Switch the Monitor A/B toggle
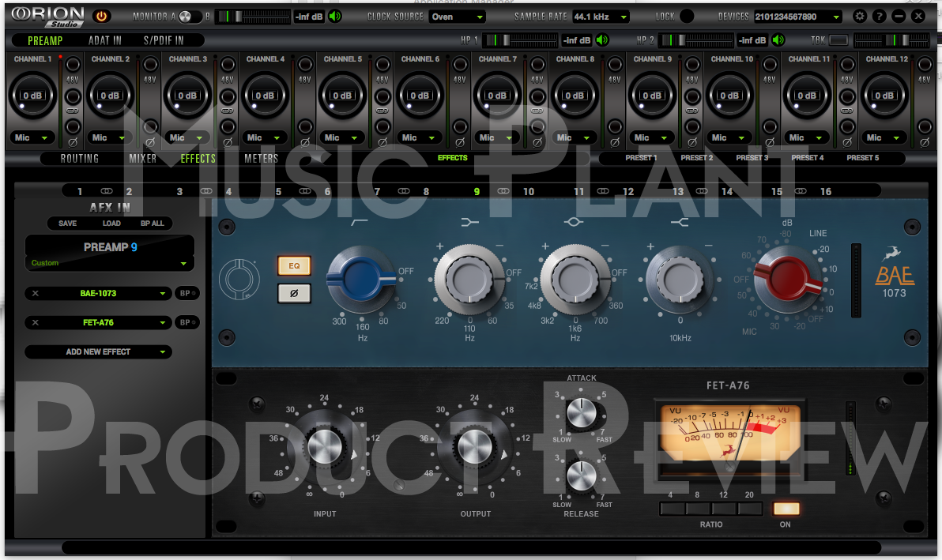The height and width of the screenshot is (560, 942). (189, 17)
